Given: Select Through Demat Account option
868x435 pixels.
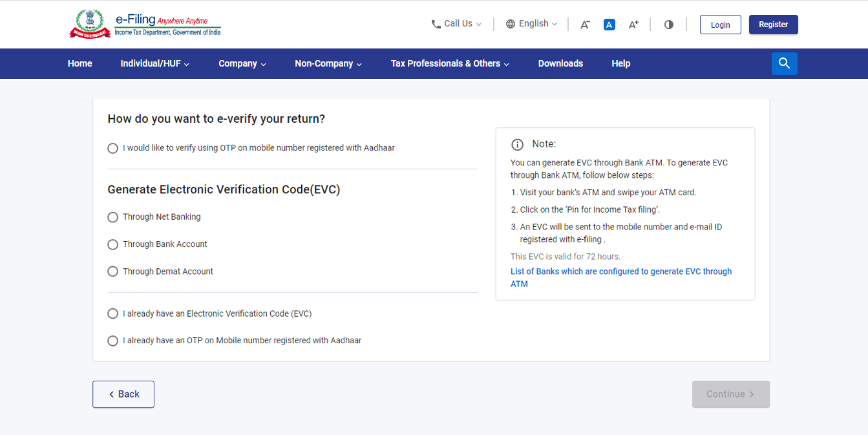Looking at the screenshot, I should point(112,271).
